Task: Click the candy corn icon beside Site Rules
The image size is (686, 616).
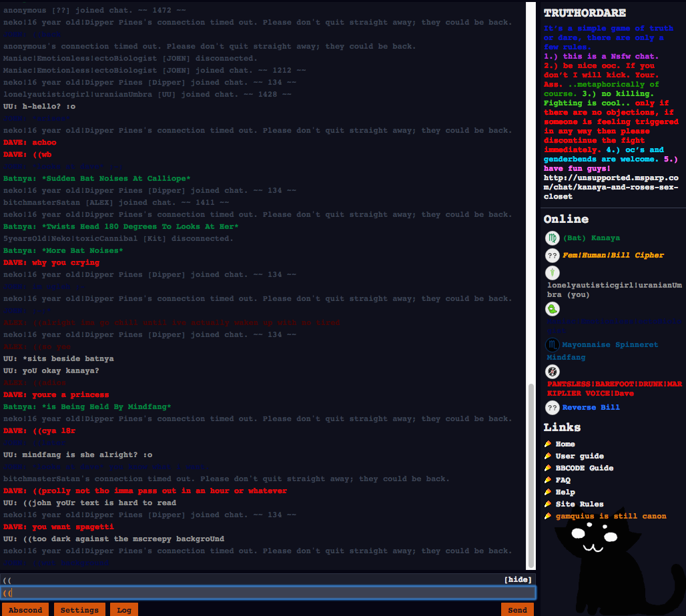Action: [548, 504]
